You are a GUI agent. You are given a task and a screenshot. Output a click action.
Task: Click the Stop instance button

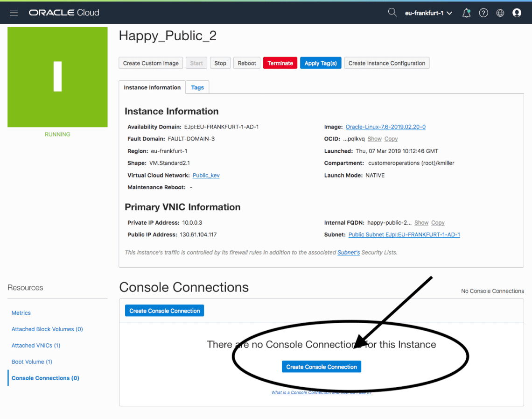(x=220, y=63)
